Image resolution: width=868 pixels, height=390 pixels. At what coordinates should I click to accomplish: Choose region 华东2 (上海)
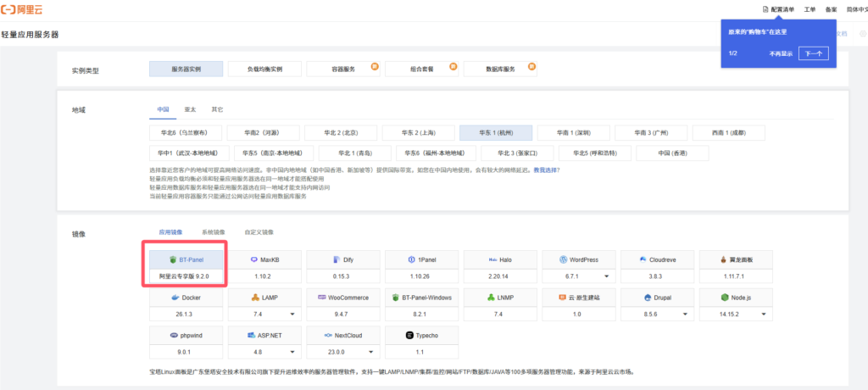(x=419, y=133)
